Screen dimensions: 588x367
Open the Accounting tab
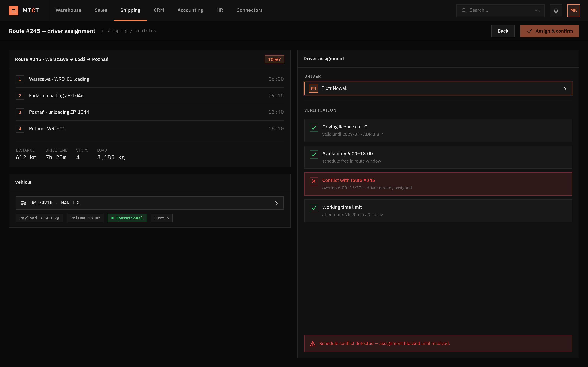point(190,10)
